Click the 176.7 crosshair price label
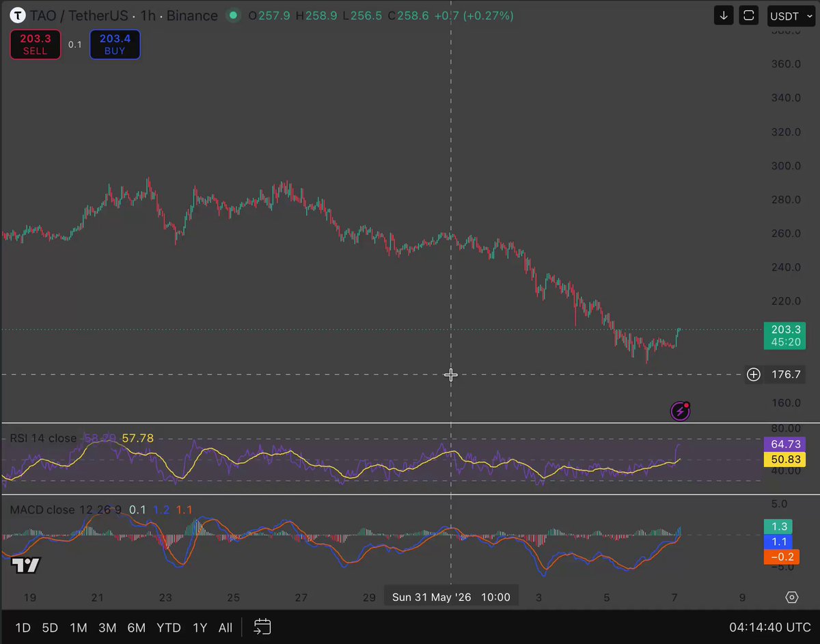 (785, 374)
